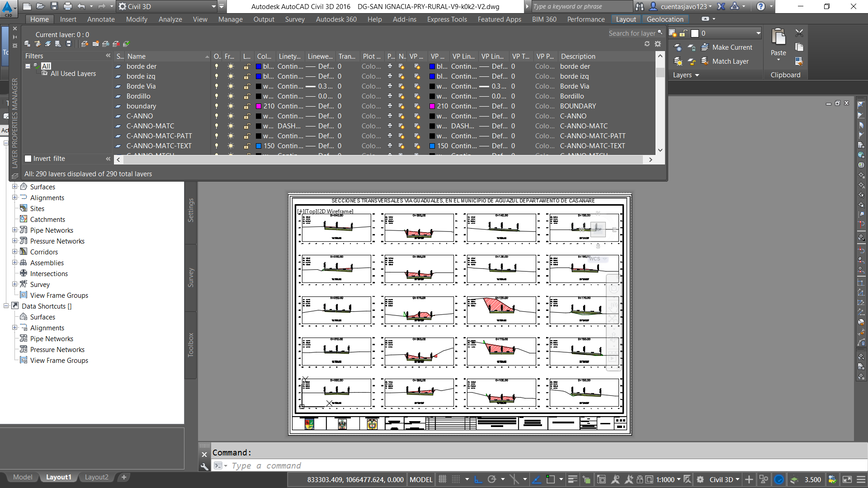
Task: Set selected layer current with green check icon
Action: tap(126, 44)
